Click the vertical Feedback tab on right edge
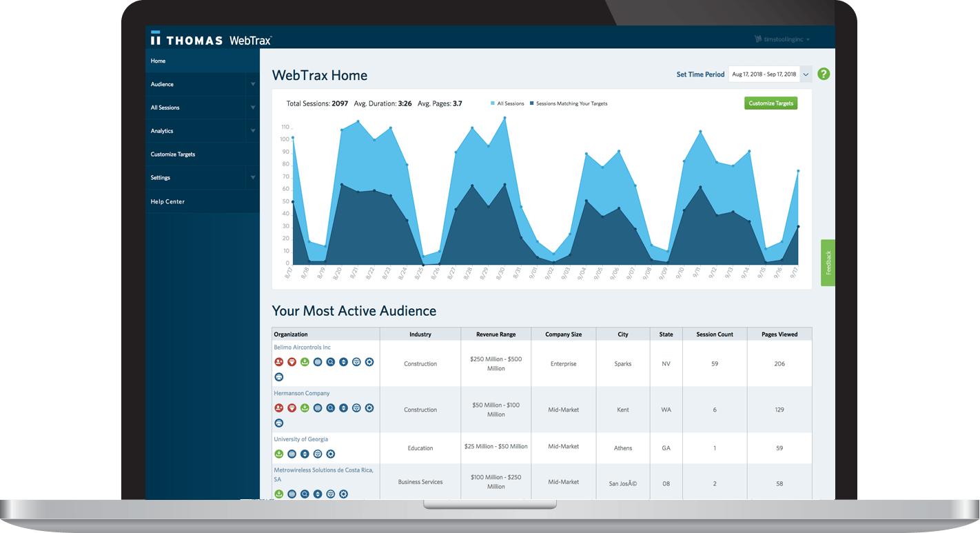This screenshot has width=980, height=533. click(x=828, y=263)
